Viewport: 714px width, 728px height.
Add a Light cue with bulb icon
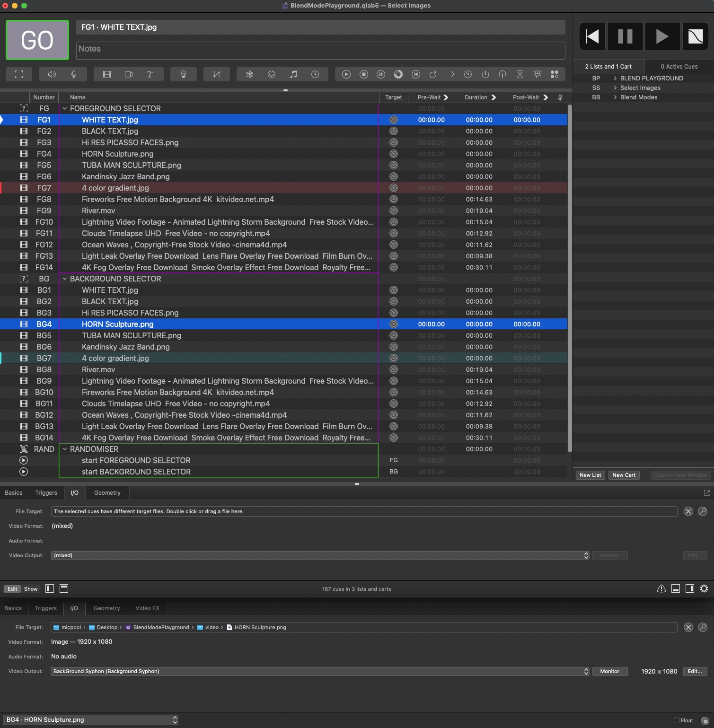(184, 74)
